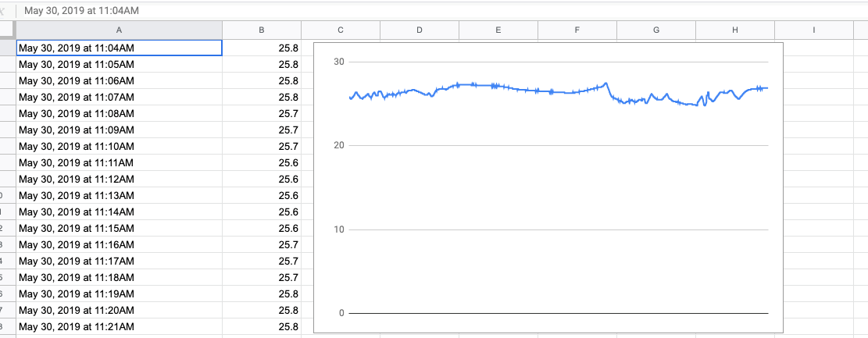Select cell May 30, 2019 at 11:16AM

pyautogui.click(x=119, y=244)
